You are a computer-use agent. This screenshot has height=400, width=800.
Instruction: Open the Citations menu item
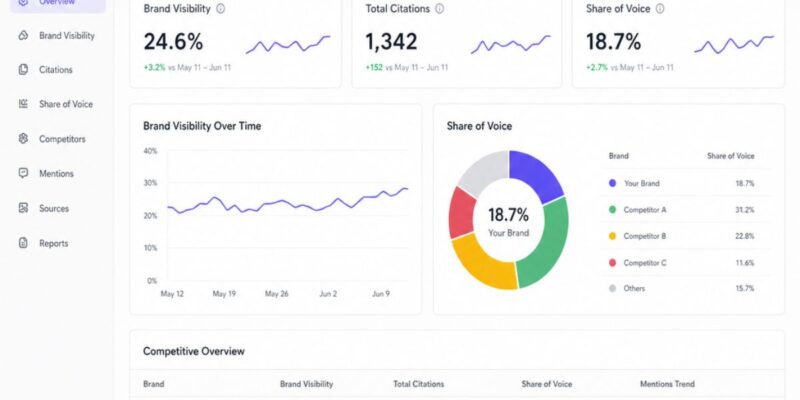coord(56,70)
